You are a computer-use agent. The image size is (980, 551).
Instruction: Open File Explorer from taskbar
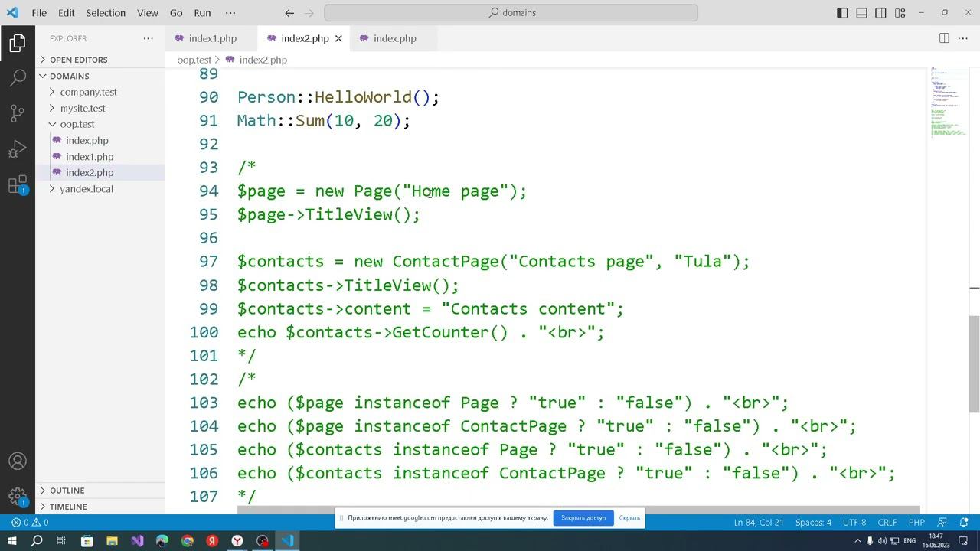click(112, 541)
